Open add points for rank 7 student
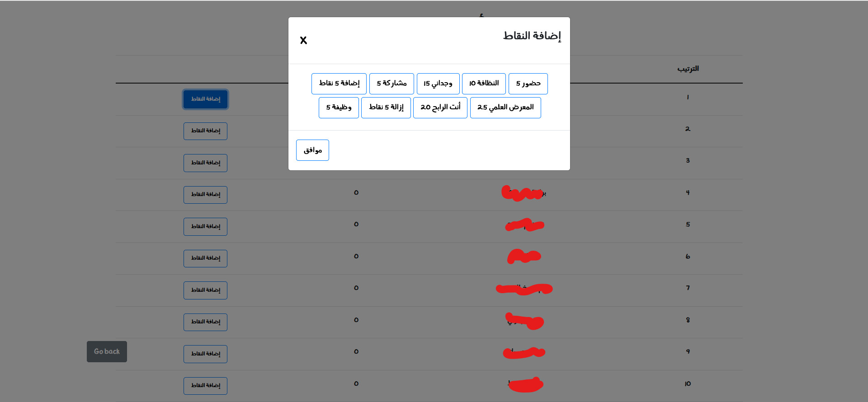Image resolution: width=868 pixels, height=402 pixels. pos(205,290)
